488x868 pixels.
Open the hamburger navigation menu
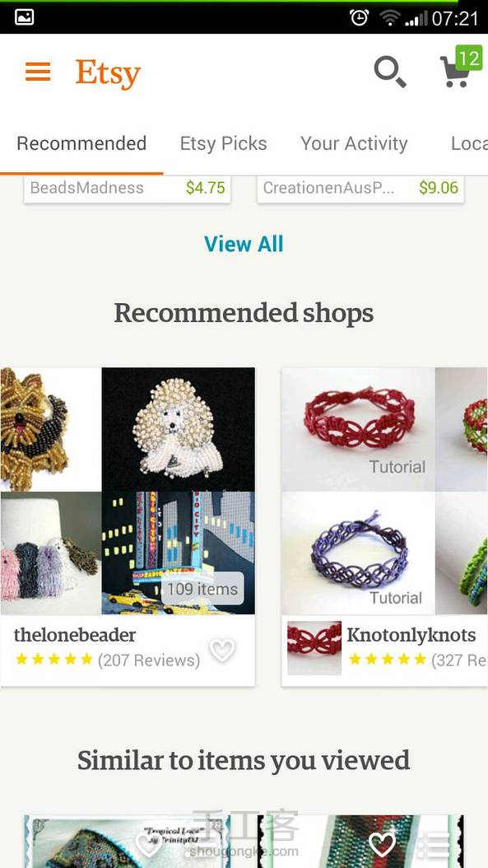38,72
